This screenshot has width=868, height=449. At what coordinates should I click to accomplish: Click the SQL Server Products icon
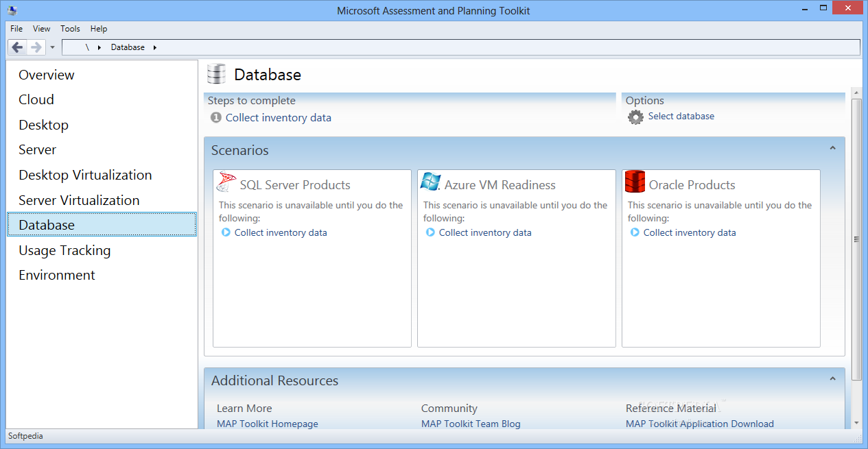coord(226,182)
